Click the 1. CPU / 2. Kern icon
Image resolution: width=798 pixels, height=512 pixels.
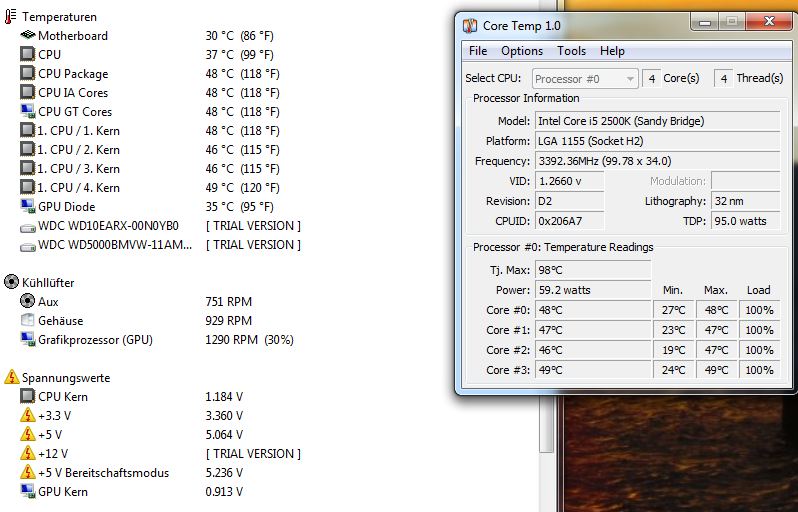27,149
